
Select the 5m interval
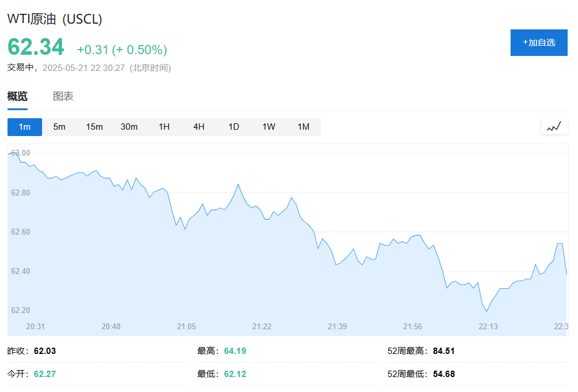[x=59, y=127]
